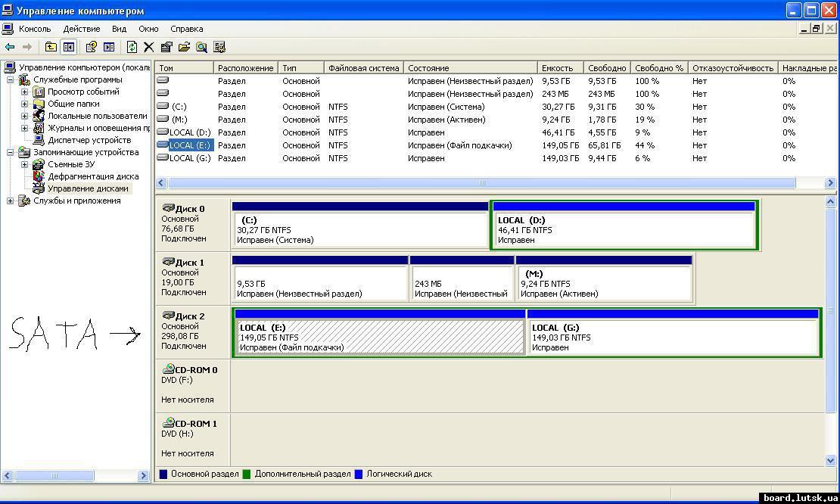840x504 pixels.
Task: Click the magnifier search toolbar icon
Action: point(202,47)
